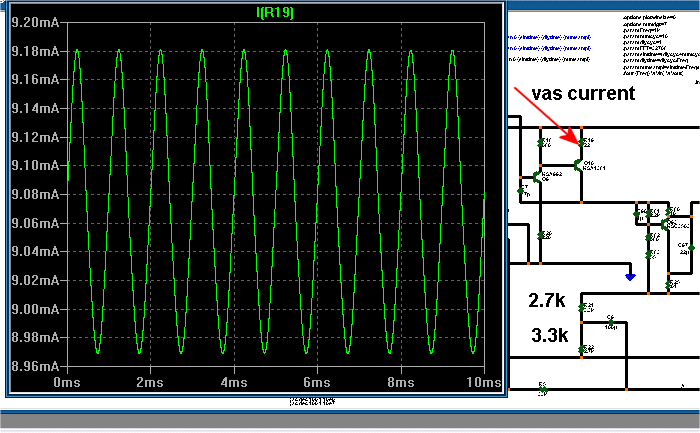Select the Q10 transistor below the R19 resistor
This screenshot has width=700, height=433.
click(x=579, y=165)
